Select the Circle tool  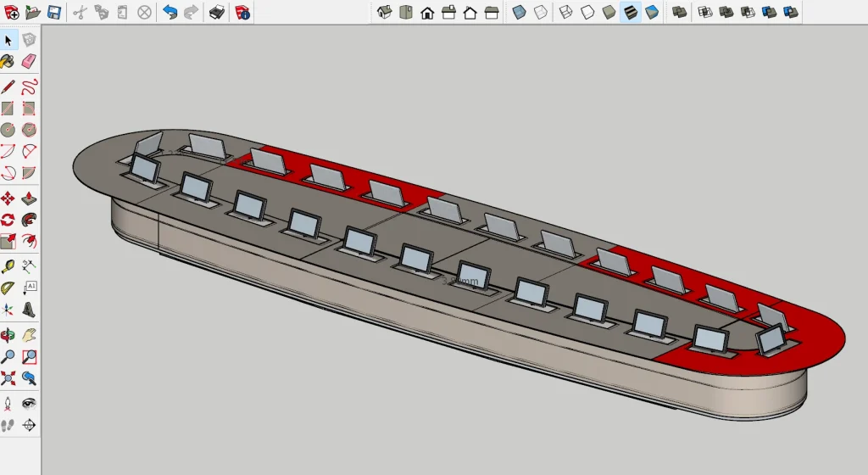point(8,130)
